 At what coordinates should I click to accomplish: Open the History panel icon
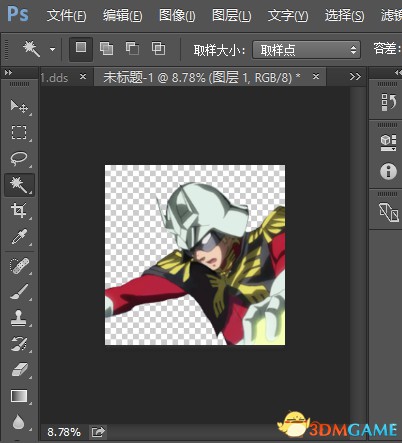[x=388, y=102]
